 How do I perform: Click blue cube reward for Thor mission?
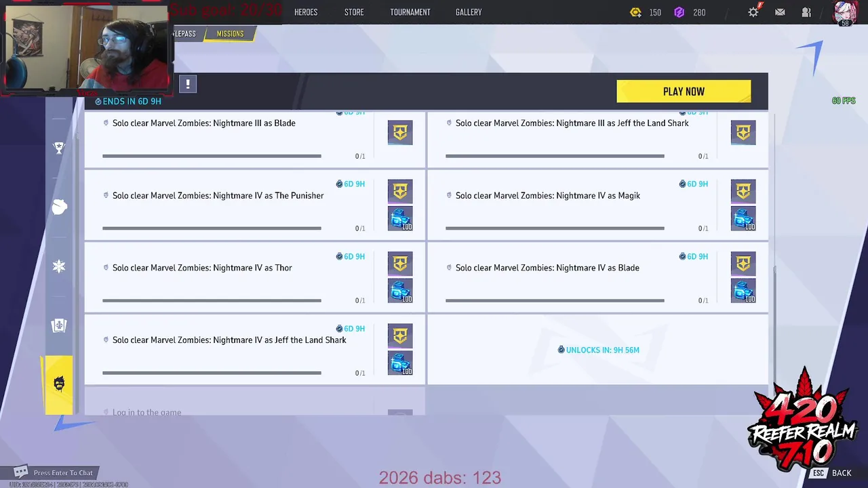[400, 291]
